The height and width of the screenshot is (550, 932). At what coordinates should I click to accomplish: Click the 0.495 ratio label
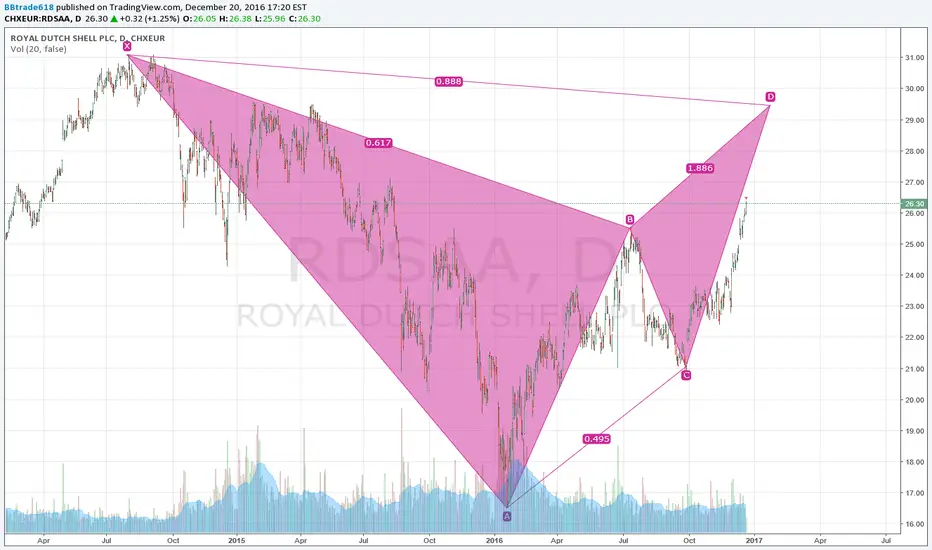(596, 439)
